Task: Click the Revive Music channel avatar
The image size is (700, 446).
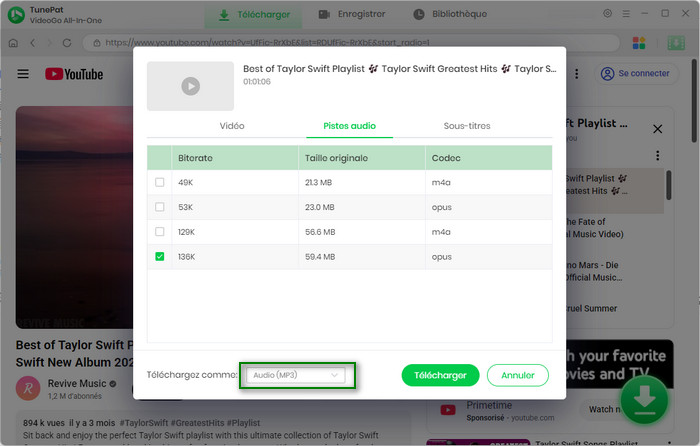Action: point(28,388)
